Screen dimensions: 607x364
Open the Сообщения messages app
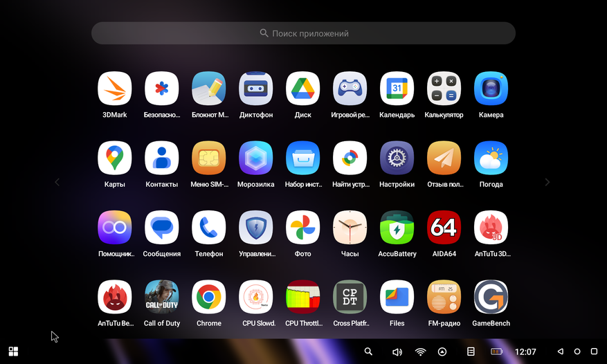[162, 227]
